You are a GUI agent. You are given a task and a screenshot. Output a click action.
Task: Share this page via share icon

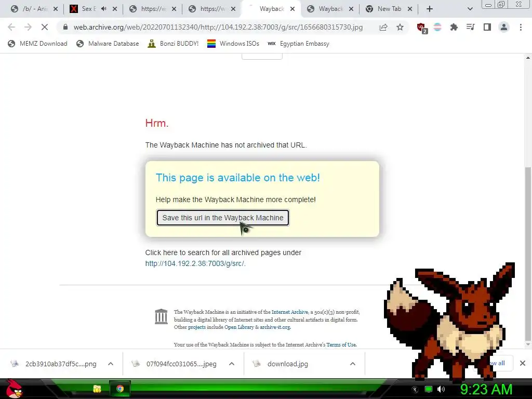pyautogui.click(x=383, y=27)
